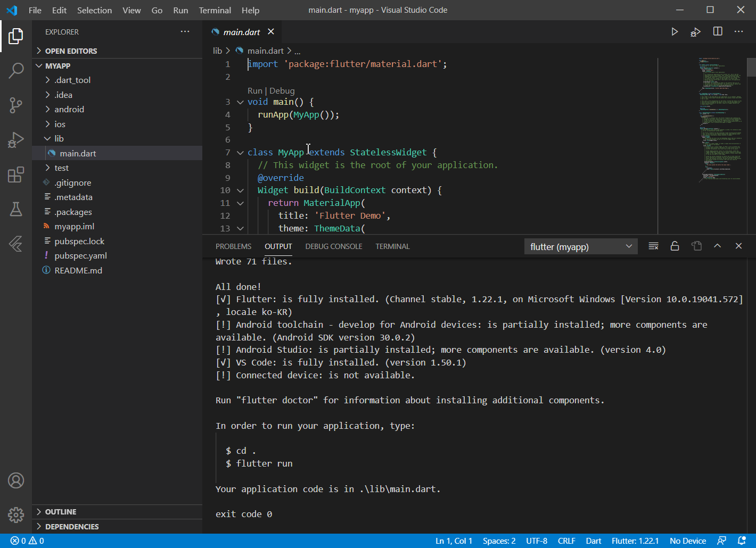Open the Selection menu
Image resolution: width=756 pixels, height=548 pixels.
point(94,10)
